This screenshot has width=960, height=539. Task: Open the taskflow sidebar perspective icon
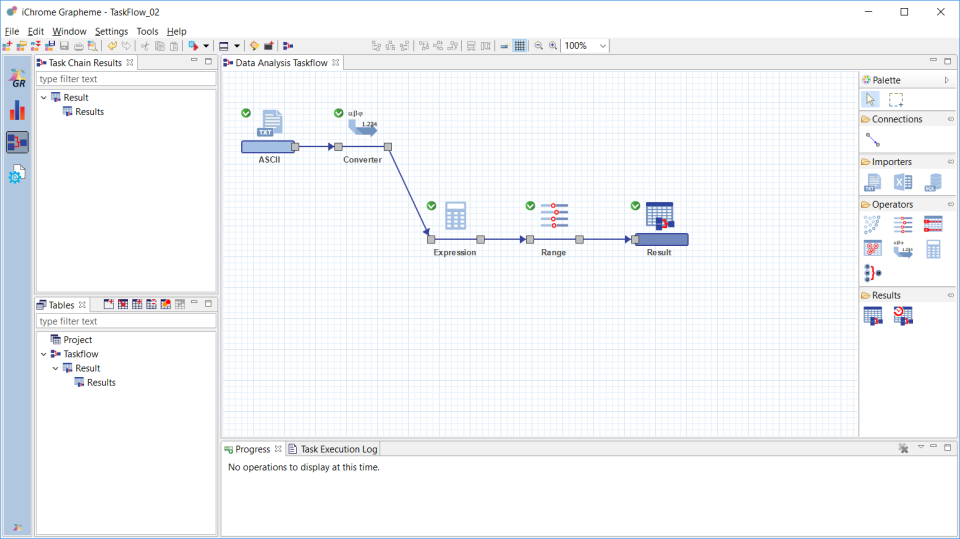point(17,143)
